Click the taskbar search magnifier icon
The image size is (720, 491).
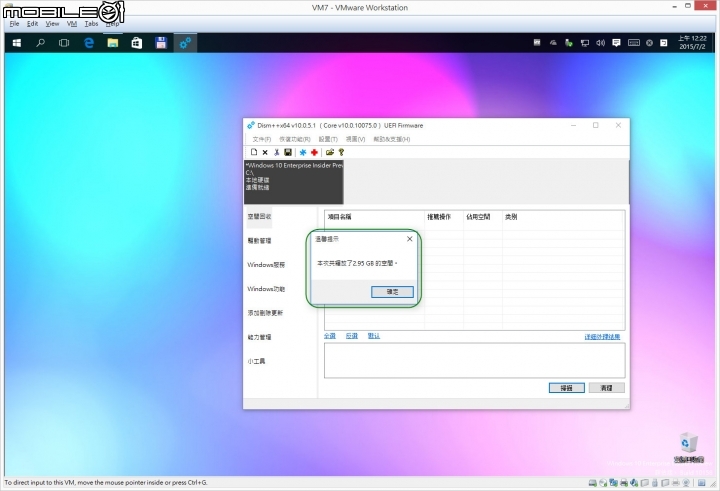(40, 43)
